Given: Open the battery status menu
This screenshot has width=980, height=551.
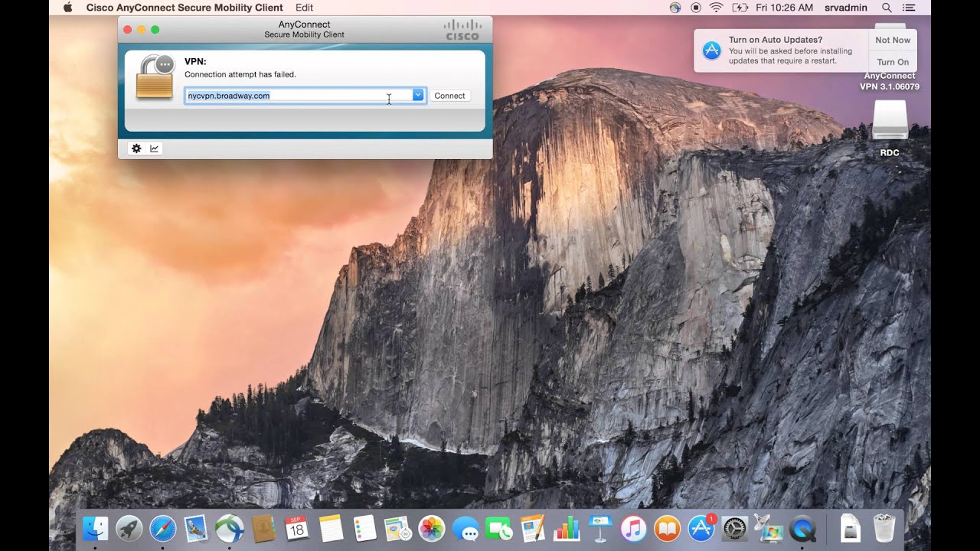Looking at the screenshot, I should tap(740, 8).
